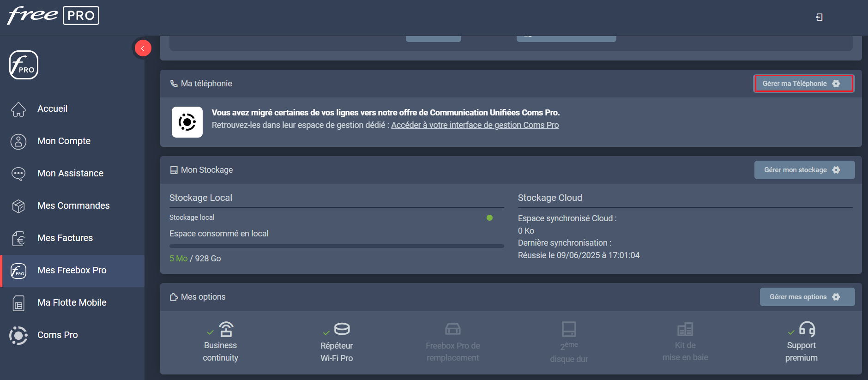Click the Mes Freebox Pro sidebar icon
This screenshot has height=380, width=868.
[x=18, y=271]
